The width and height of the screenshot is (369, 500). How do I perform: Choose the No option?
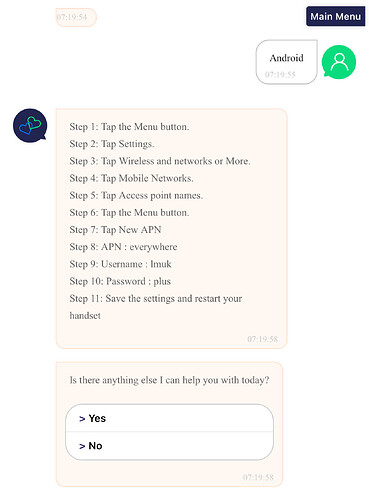[169, 446]
